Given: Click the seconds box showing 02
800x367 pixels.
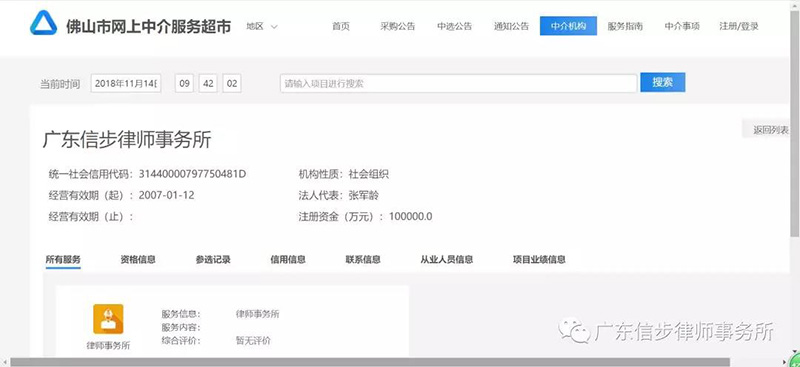Looking at the screenshot, I should point(232,83).
